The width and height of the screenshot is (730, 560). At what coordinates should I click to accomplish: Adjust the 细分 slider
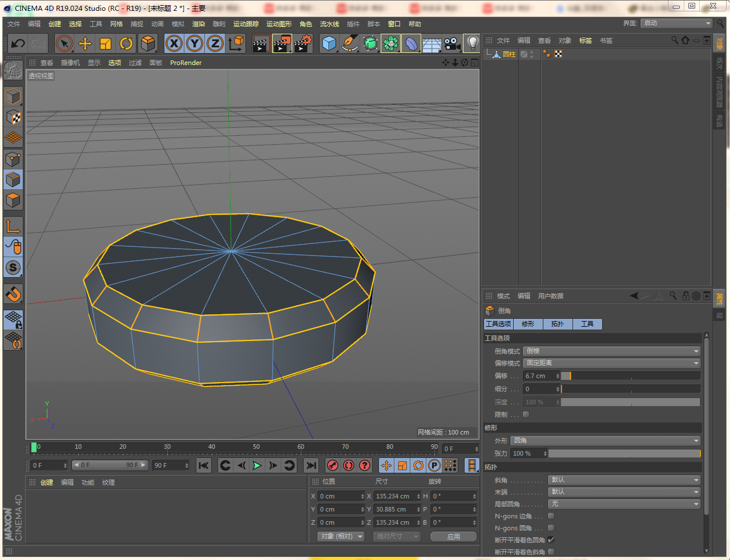coord(631,389)
